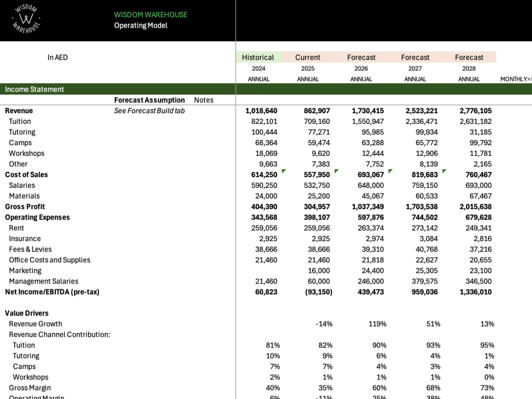Select 2024 Revenue value 1,018,640

tap(261, 111)
